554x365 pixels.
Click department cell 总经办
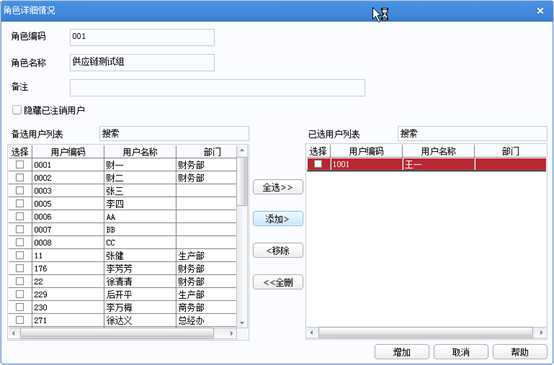click(x=207, y=320)
